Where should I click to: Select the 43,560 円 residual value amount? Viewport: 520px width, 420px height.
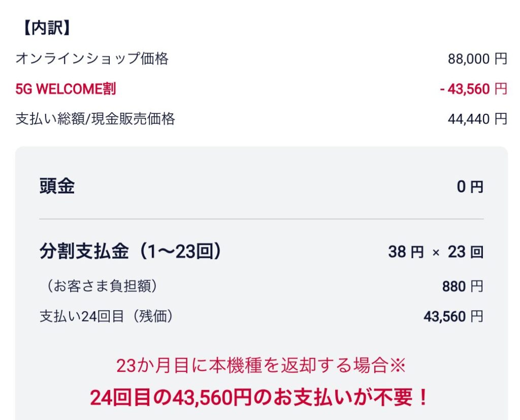point(453,317)
